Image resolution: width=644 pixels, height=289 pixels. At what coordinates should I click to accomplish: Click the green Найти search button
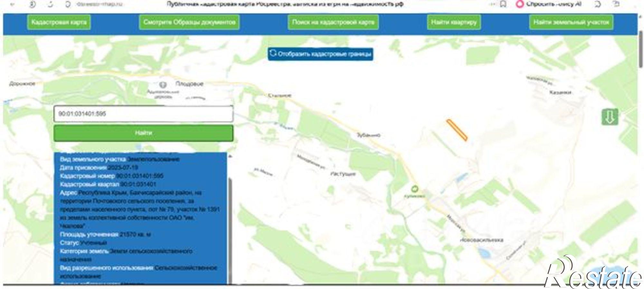pos(143,133)
